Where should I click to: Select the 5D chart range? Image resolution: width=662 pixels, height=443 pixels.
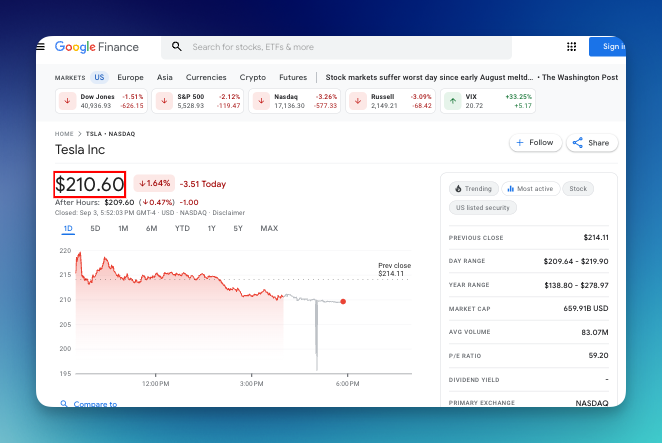[x=95, y=228]
